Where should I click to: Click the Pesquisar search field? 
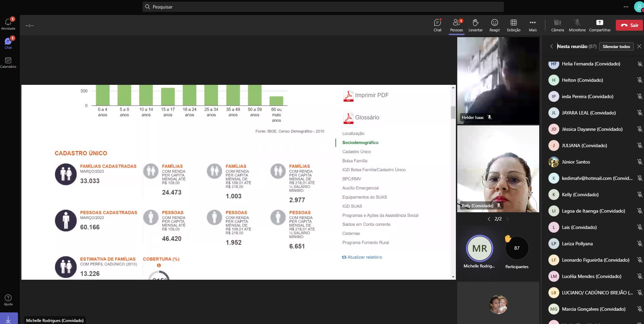point(323,7)
